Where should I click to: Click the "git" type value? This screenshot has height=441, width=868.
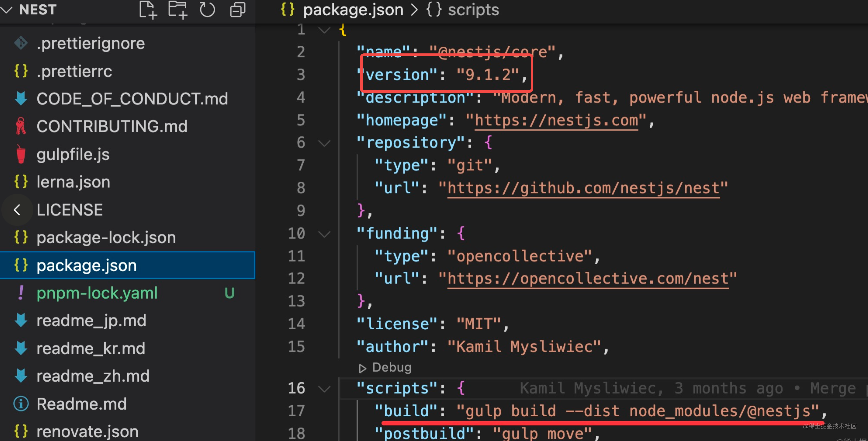(469, 166)
